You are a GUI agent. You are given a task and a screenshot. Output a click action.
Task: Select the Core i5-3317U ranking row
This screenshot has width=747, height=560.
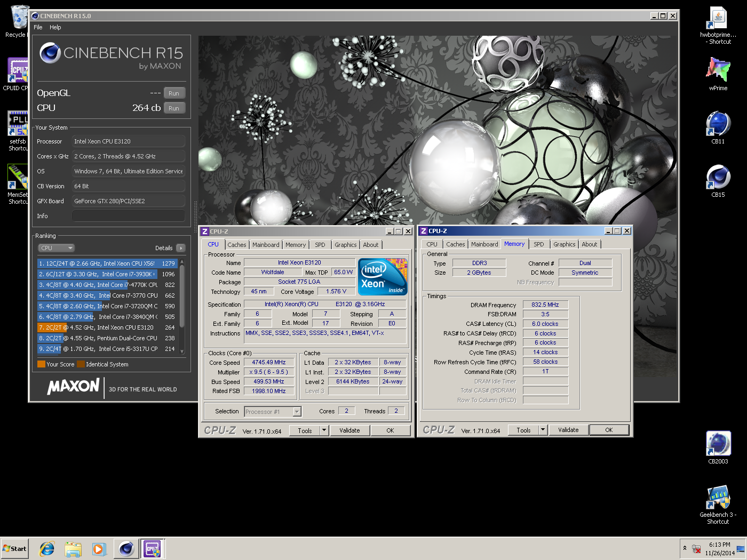(x=107, y=349)
